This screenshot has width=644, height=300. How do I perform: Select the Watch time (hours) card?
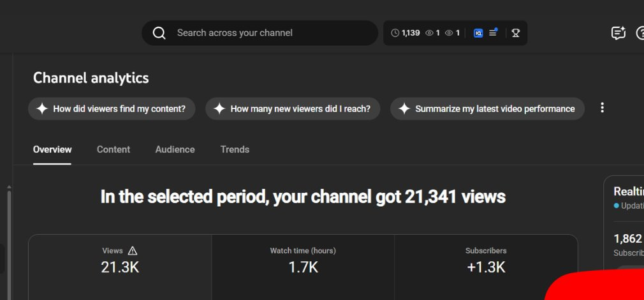(x=303, y=267)
